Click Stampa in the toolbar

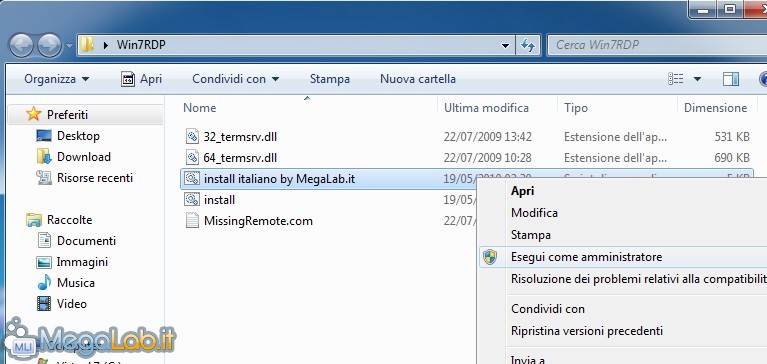pos(330,79)
